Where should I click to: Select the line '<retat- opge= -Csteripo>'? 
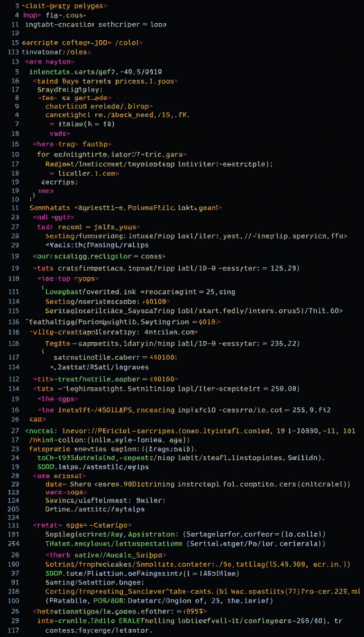(x=82, y=525)
